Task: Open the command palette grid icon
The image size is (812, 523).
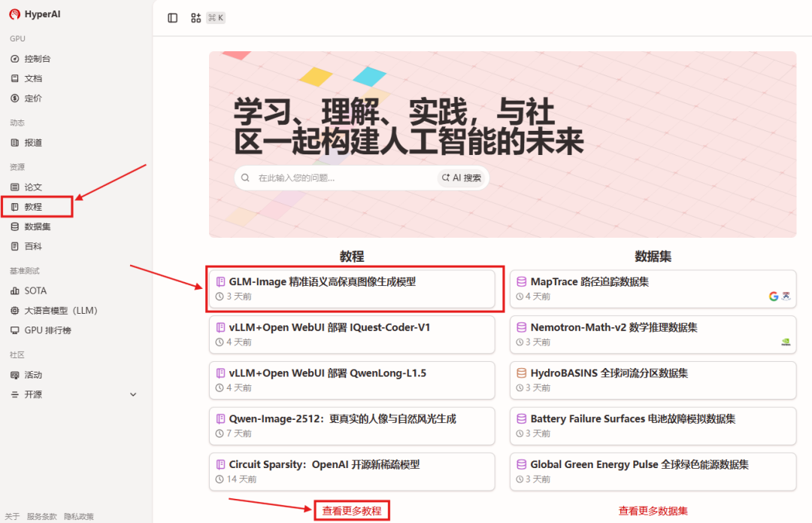Action: coord(195,18)
